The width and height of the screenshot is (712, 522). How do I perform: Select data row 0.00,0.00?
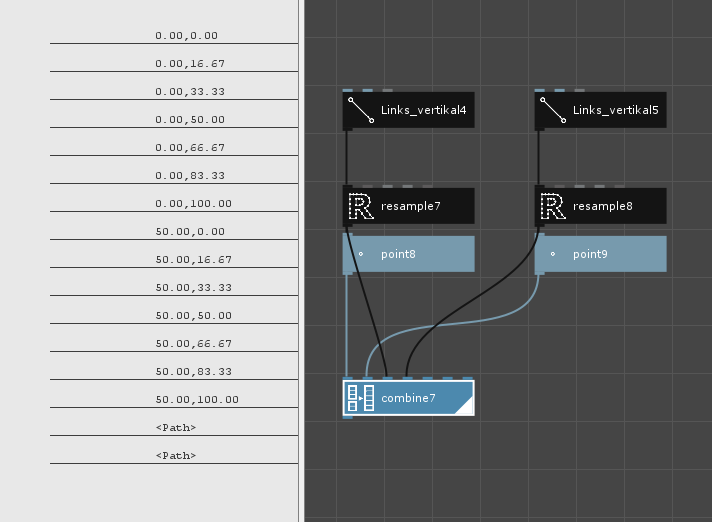[174, 35]
